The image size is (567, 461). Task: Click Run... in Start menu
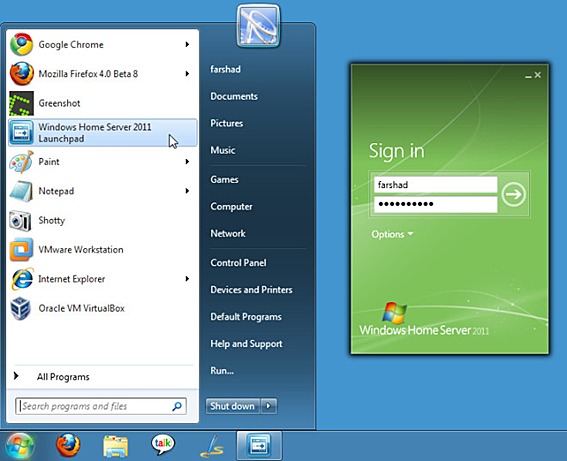click(x=222, y=371)
